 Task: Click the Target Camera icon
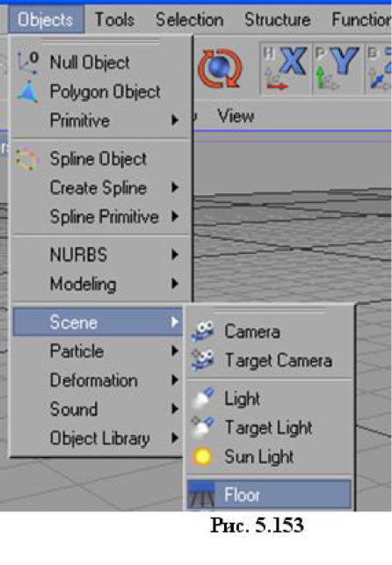[x=203, y=360]
